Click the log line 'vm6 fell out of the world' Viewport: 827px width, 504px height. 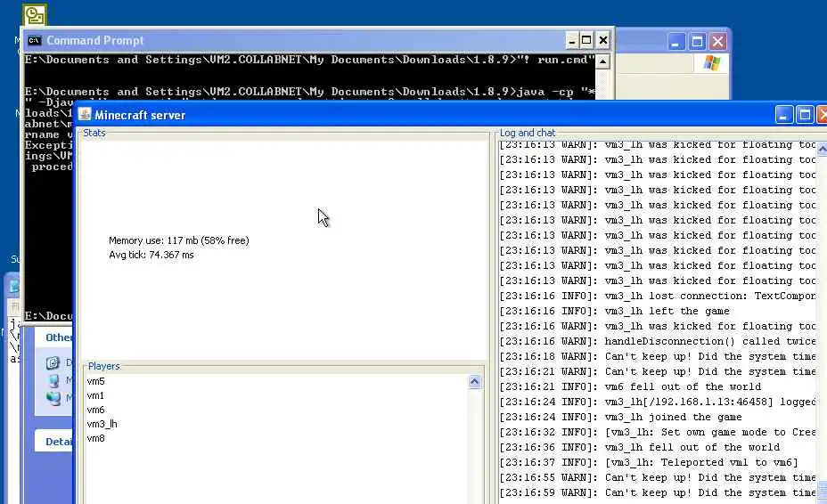click(630, 386)
